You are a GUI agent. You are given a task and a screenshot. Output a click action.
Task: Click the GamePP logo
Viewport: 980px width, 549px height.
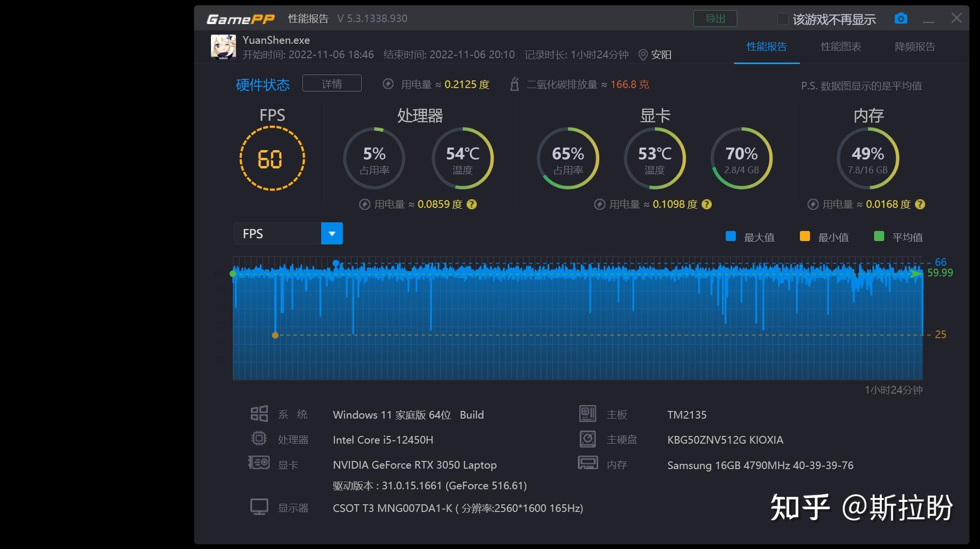[x=240, y=19]
